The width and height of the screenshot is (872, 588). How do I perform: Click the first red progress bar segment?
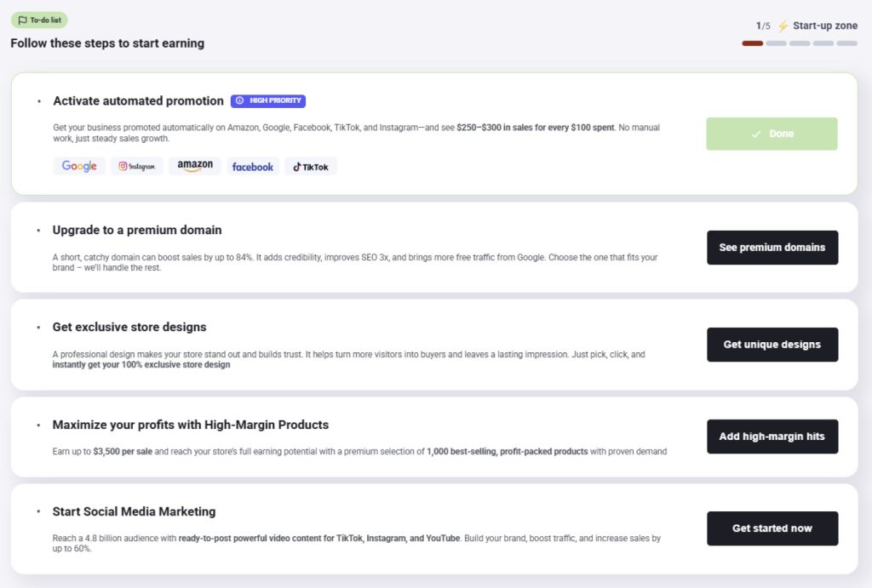pos(753,43)
